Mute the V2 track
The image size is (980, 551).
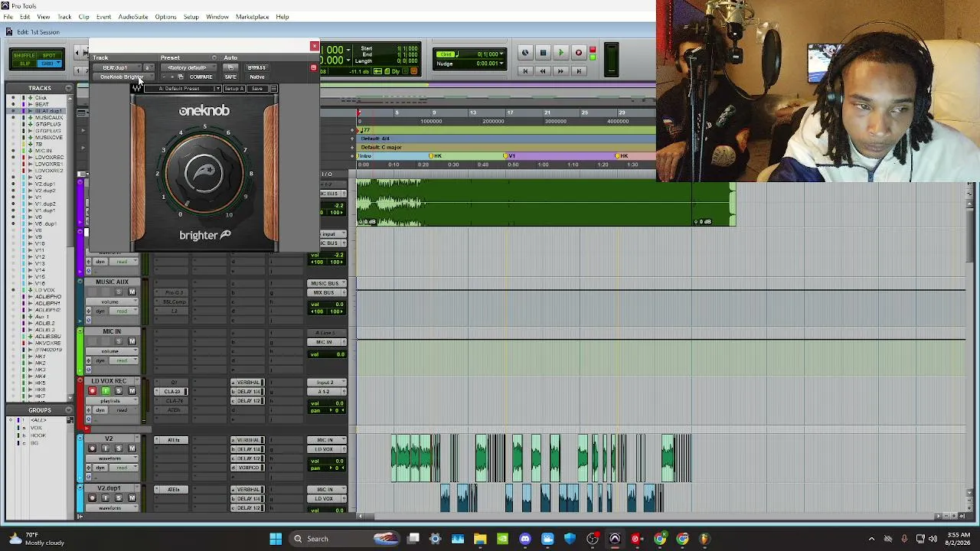click(132, 448)
